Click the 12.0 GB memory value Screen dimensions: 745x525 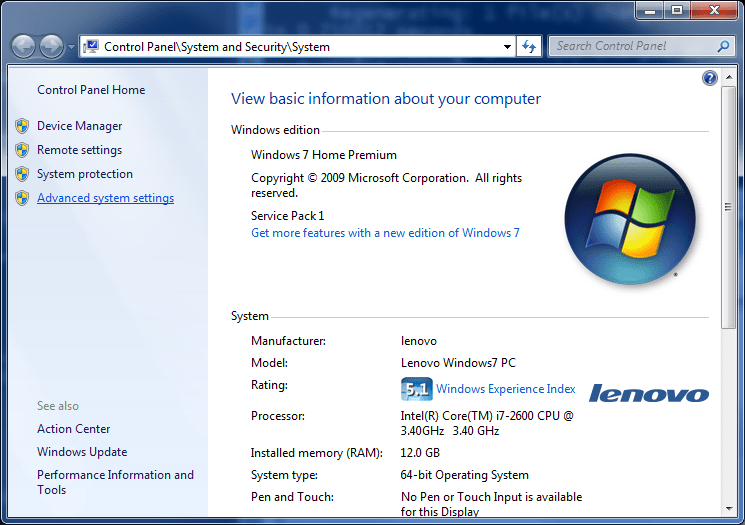420,453
